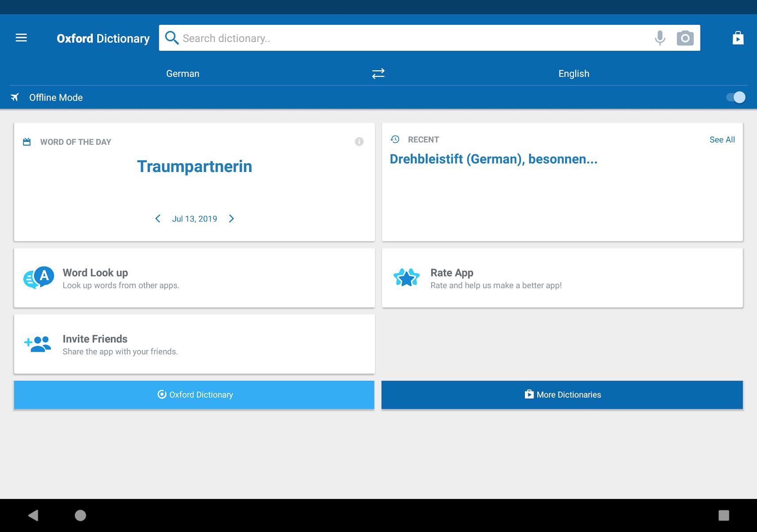The height and width of the screenshot is (532, 757).
Task: Open the store shopping bag icon
Action: 738,38
